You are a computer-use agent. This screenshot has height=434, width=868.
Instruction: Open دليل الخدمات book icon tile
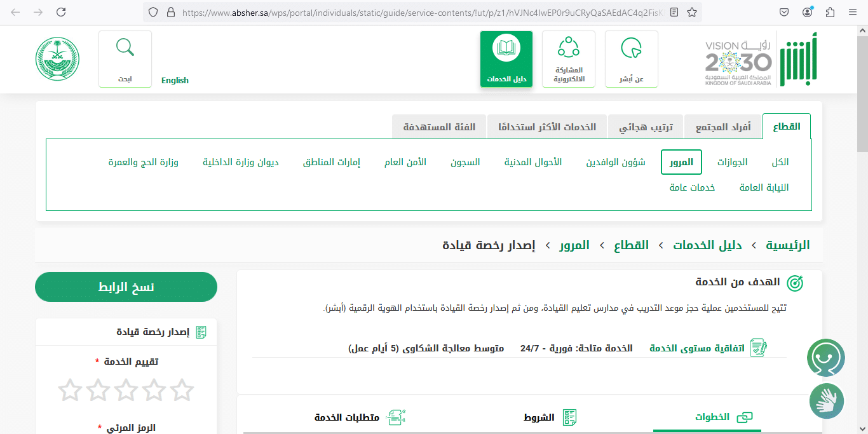[506, 59]
